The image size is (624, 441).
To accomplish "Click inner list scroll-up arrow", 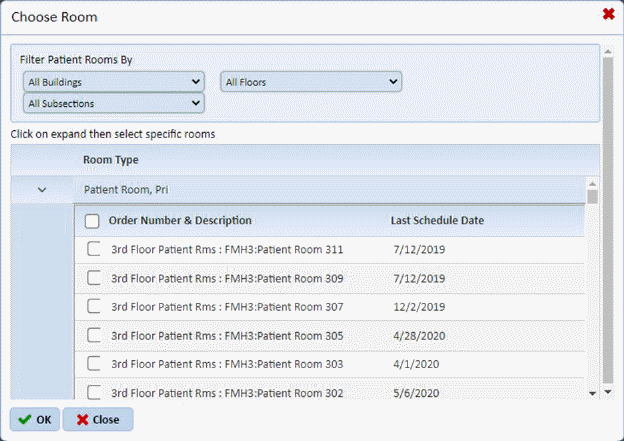I will [x=592, y=184].
